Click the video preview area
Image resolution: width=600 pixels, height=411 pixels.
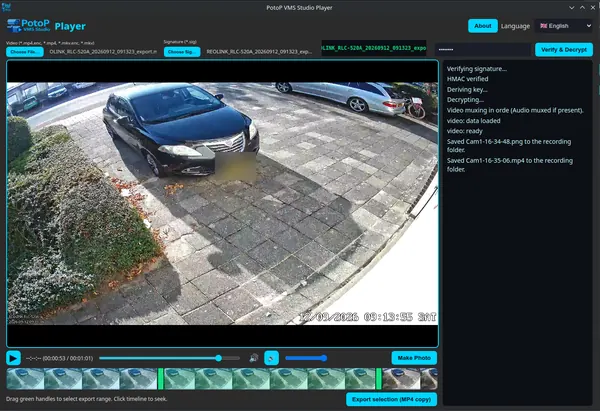click(222, 204)
